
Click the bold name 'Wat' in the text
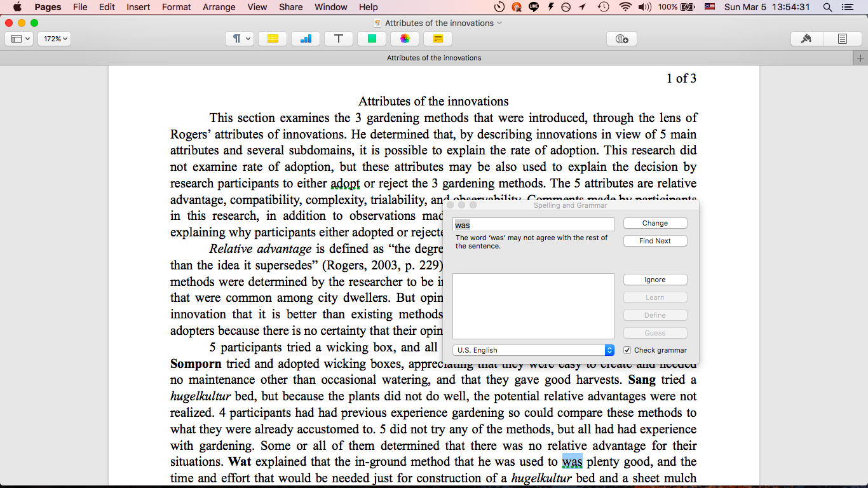240,462
